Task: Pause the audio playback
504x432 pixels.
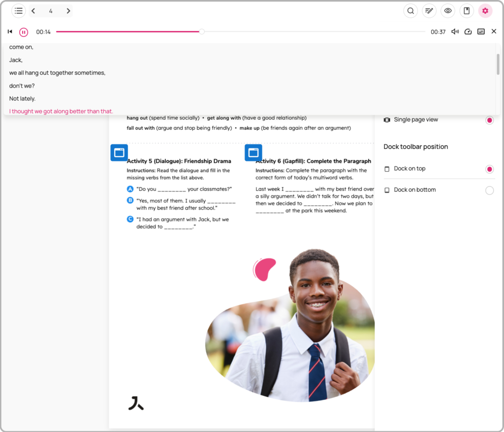Action: tap(24, 32)
